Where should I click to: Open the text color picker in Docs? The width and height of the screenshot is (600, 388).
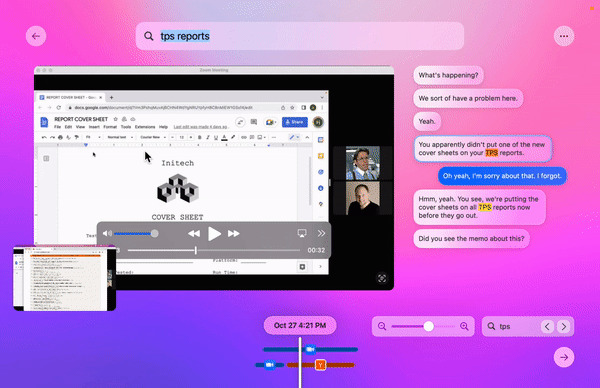(224, 137)
